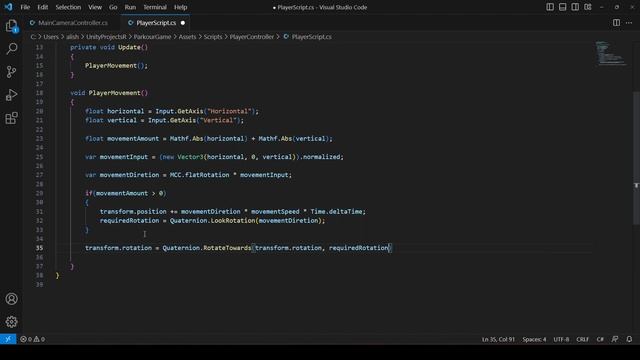Open the File menu
This screenshot has width=640, height=360.
tap(25, 7)
